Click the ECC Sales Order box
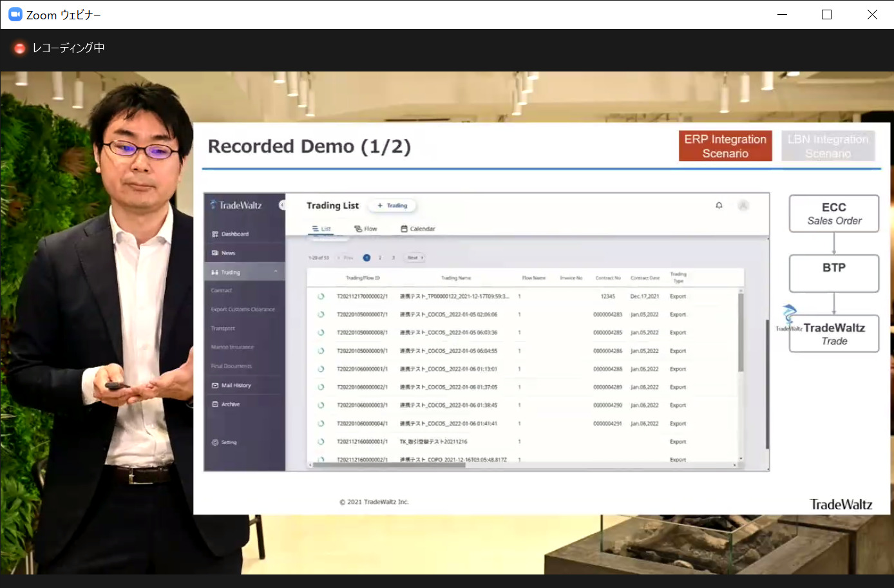 (x=834, y=214)
